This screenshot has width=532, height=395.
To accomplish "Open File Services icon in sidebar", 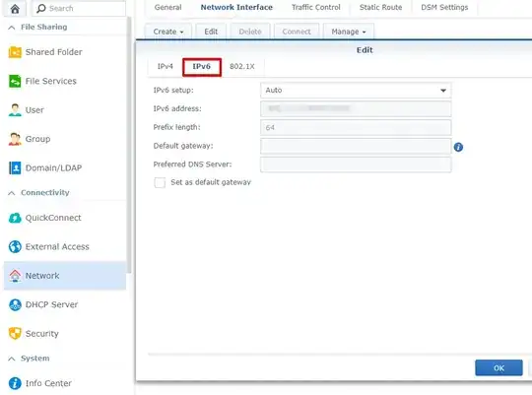I will coord(15,81).
